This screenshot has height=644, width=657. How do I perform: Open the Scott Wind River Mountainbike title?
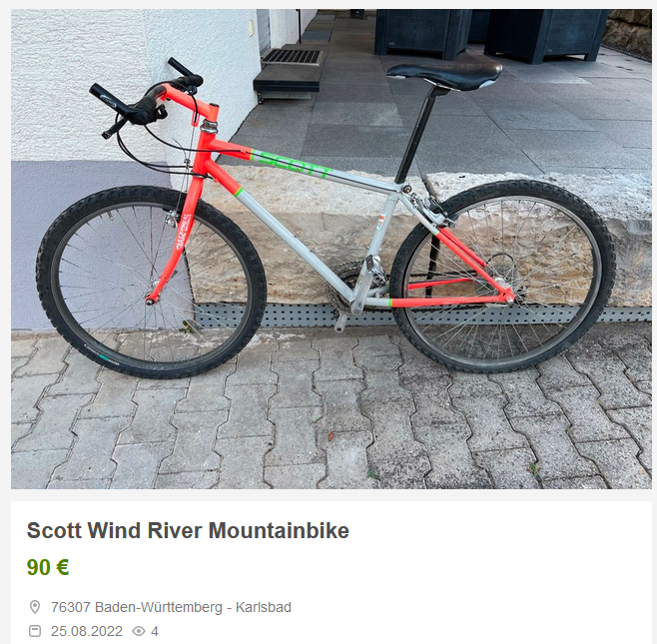(x=188, y=530)
